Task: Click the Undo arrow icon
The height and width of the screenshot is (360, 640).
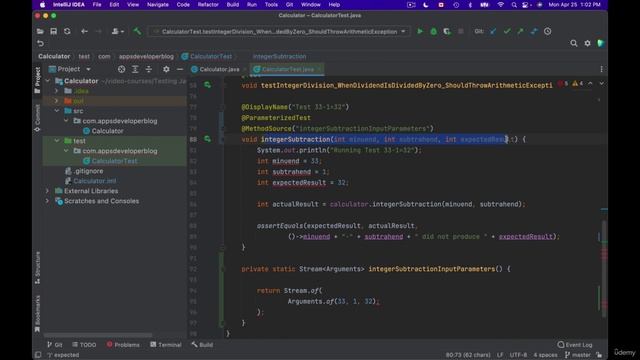Action: point(40,43)
